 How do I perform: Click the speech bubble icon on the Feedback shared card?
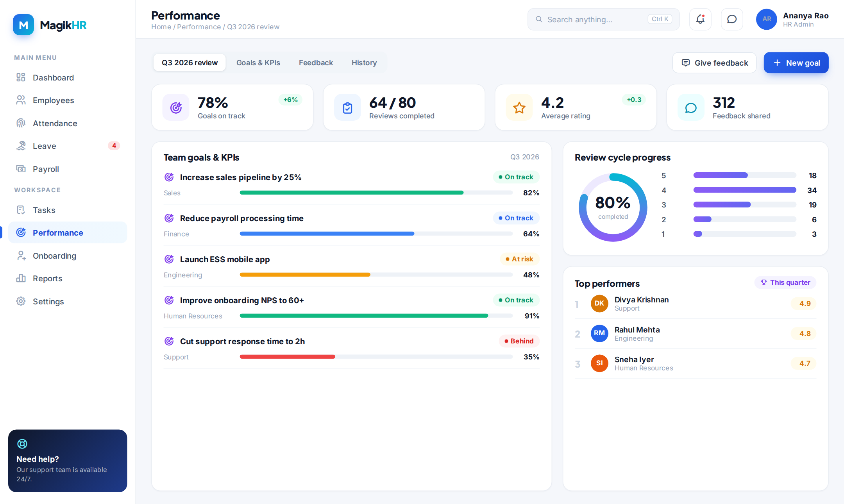coord(691,107)
